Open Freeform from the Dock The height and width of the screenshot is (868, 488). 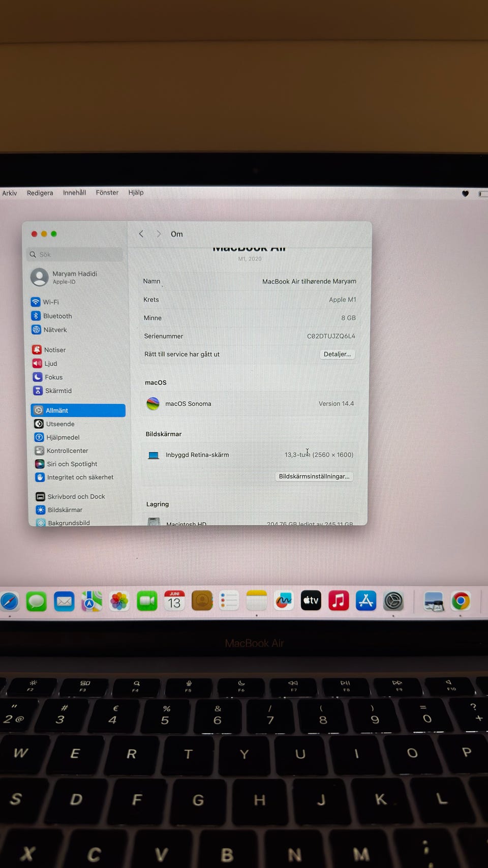coord(284,601)
